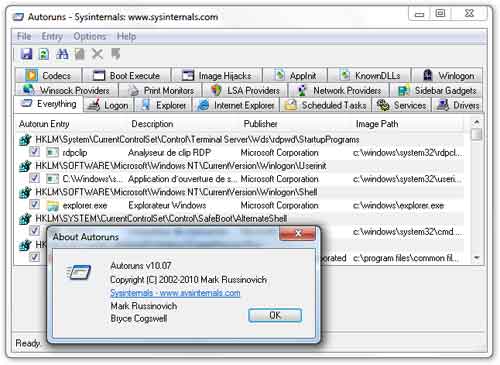Click the scroll up arrow of the list

coord(477,122)
